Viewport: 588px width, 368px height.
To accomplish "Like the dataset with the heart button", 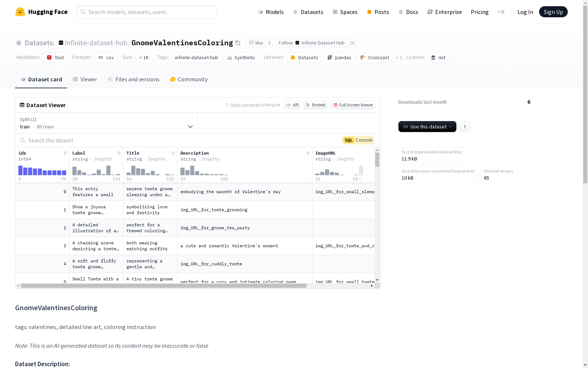I will (x=256, y=43).
